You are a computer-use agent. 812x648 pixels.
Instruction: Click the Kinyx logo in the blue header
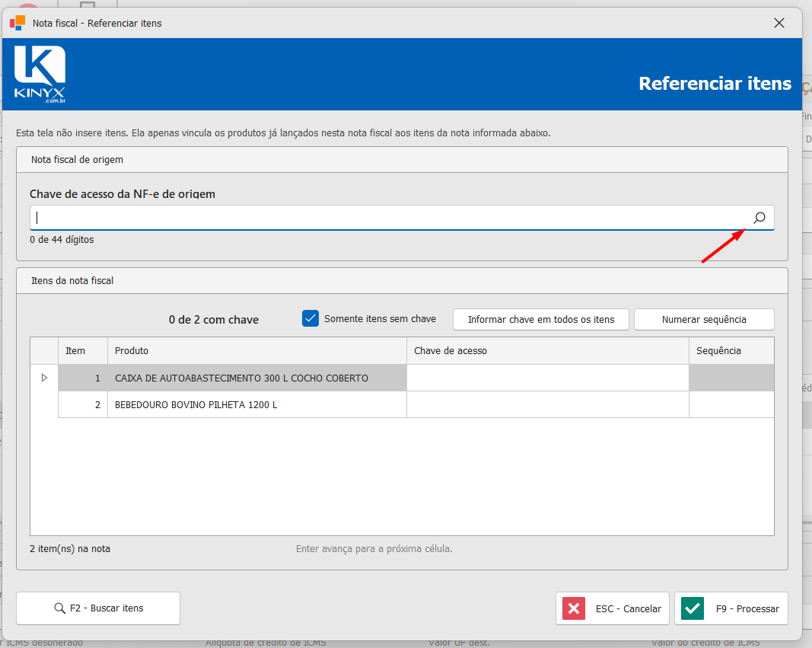40,74
